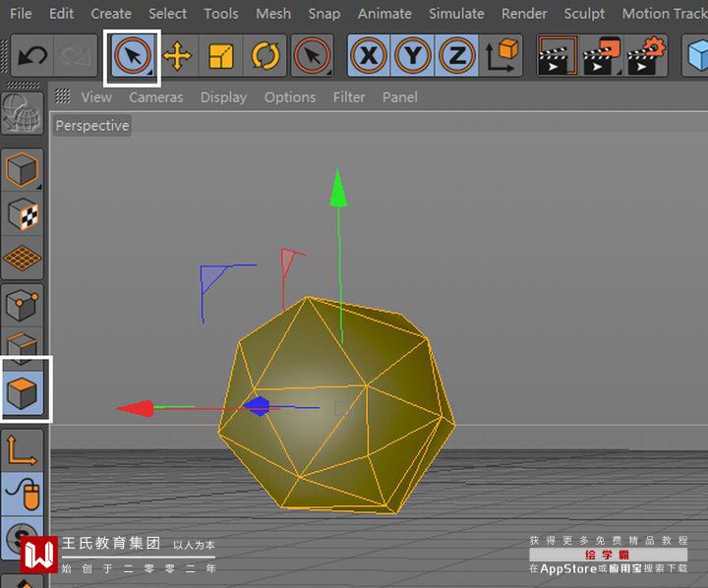708x588 pixels.
Task: Click the viewport panel grip icon
Action: click(62, 96)
